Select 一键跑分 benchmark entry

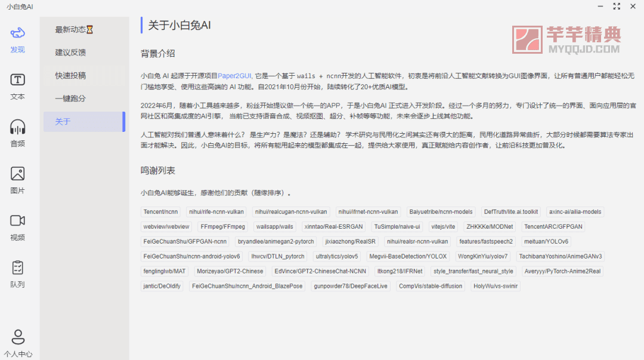coord(84,99)
